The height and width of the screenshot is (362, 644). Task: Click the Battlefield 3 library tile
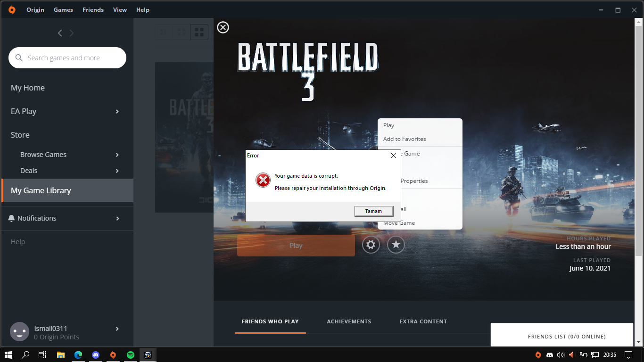click(184, 137)
